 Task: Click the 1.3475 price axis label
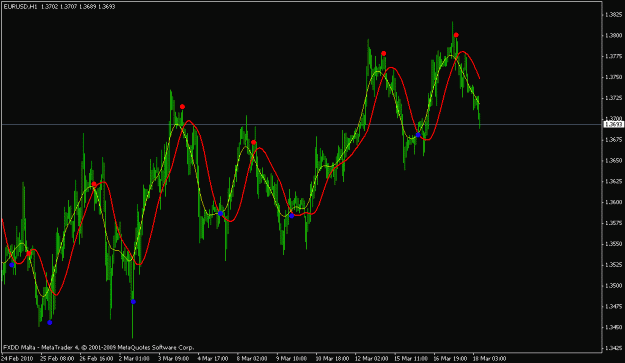coord(613,306)
